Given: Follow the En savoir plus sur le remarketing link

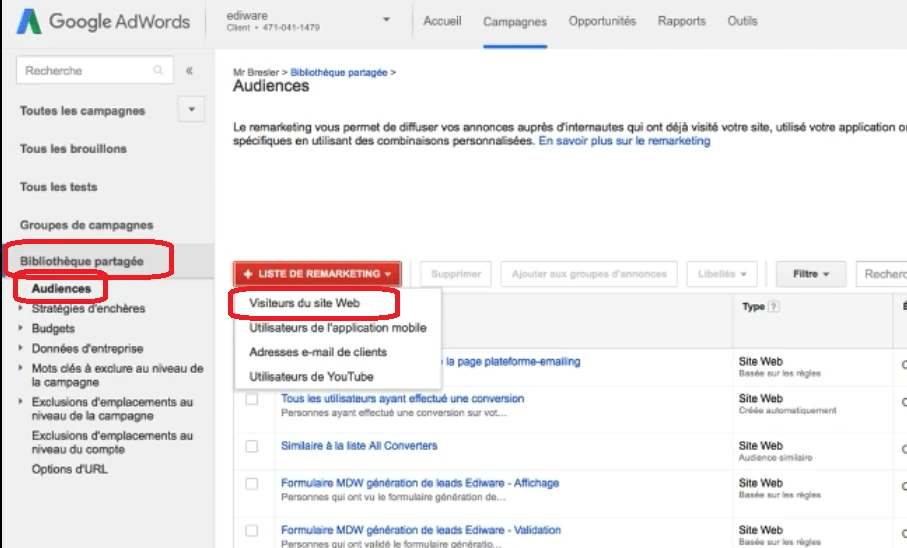Looking at the screenshot, I should (624, 142).
